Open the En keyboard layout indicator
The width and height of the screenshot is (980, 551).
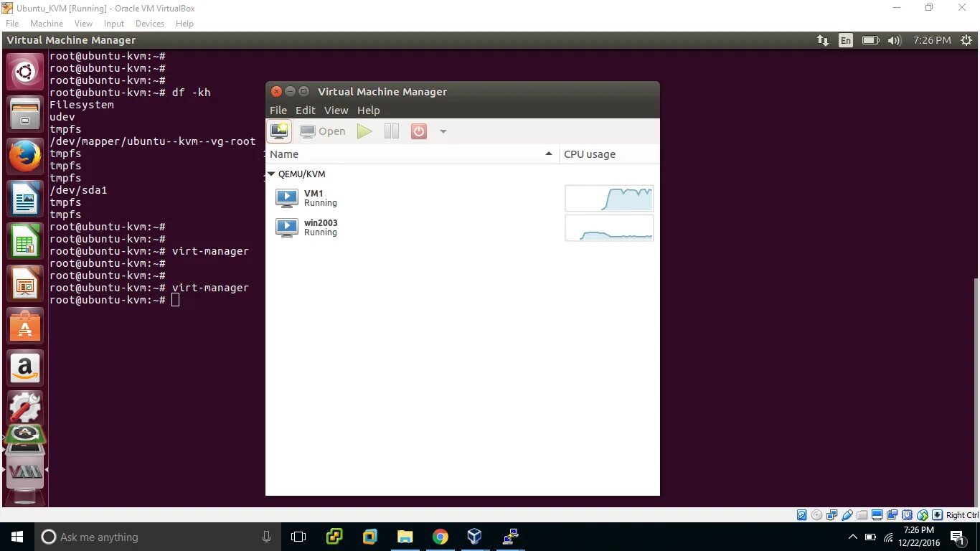[x=846, y=40]
